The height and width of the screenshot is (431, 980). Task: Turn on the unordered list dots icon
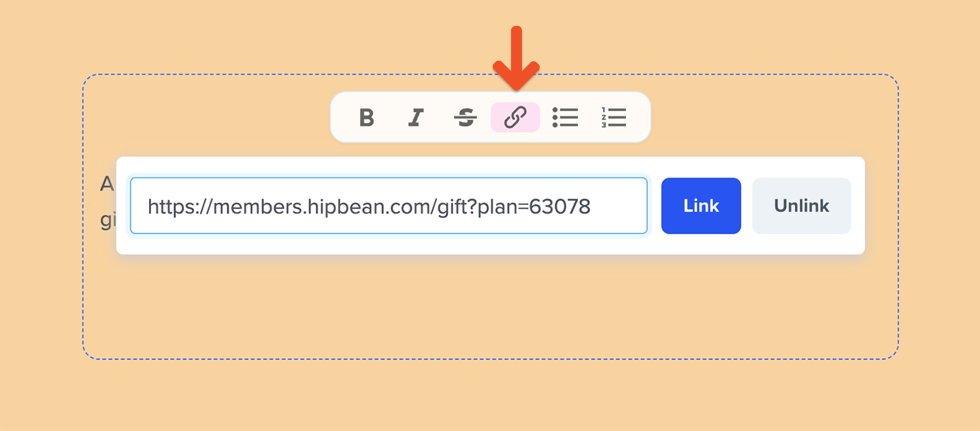[x=565, y=117]
